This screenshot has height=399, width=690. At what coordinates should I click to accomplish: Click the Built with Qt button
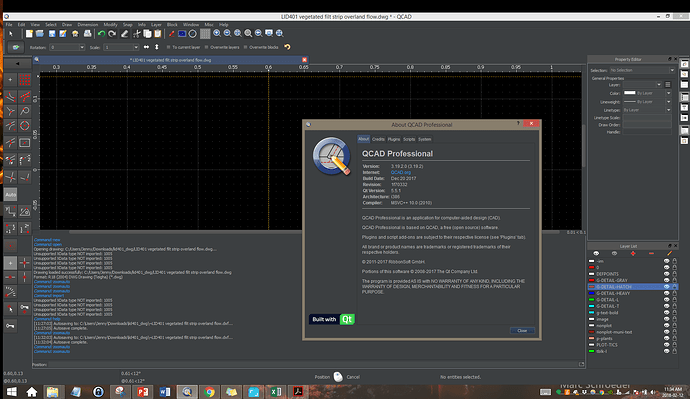332,319
